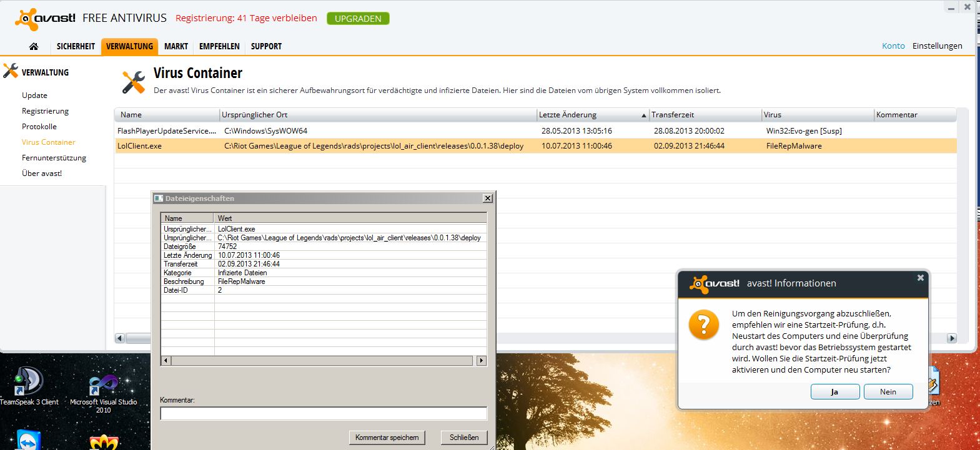This screenshot has height=450, width=980.
Task: Sort by the Name column header
Action: [167, 115]
